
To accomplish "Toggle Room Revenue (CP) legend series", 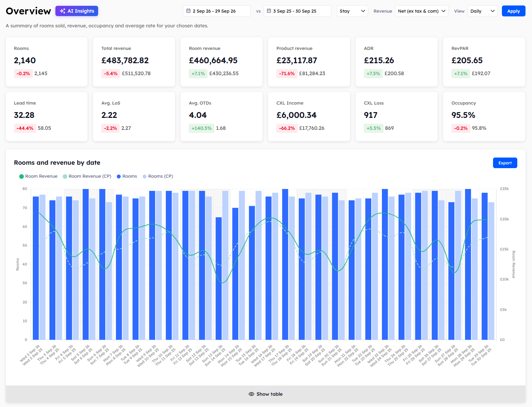I will coord(87,176).
